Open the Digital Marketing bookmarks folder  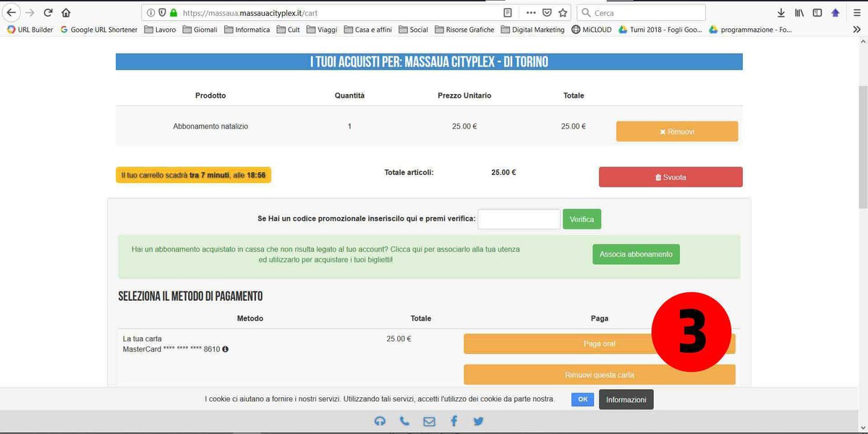[x=532, y=30]
